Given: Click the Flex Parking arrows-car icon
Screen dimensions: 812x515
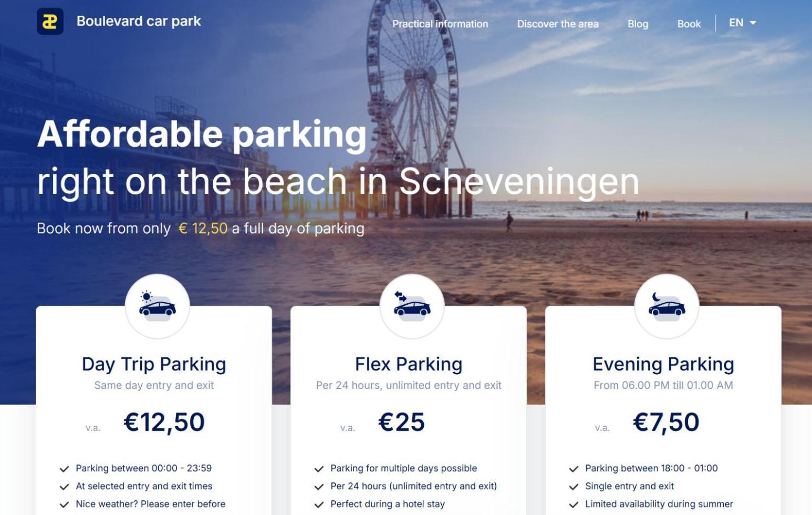Looking at the screenshot, I should coord(412,306).
